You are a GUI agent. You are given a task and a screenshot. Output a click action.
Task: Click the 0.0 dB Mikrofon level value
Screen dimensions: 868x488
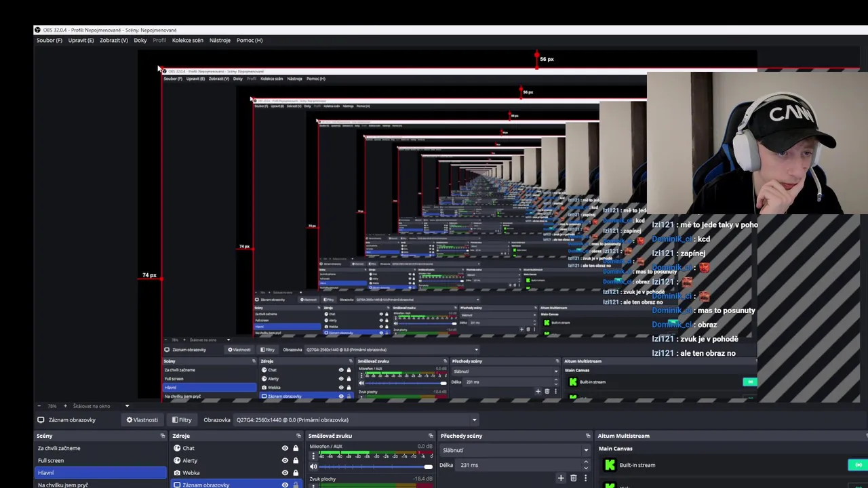[x=425, y=446]
